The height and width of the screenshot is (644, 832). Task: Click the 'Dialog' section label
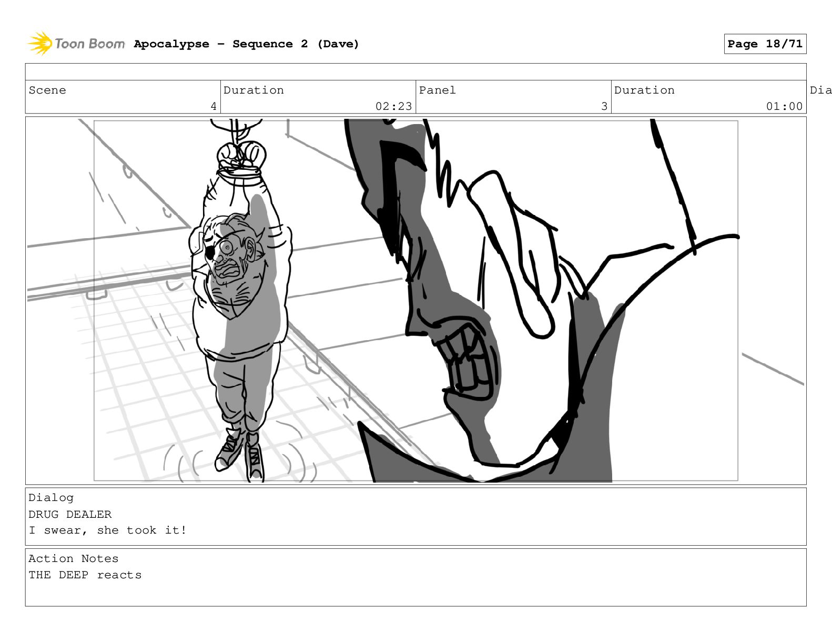51,498
